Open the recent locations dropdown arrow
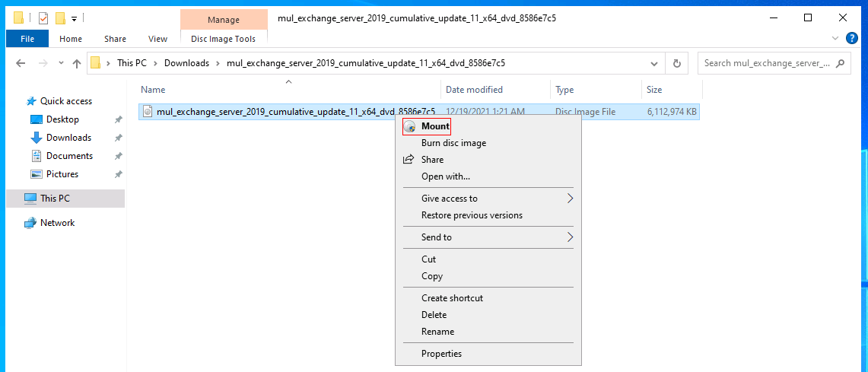 point(61,63)
